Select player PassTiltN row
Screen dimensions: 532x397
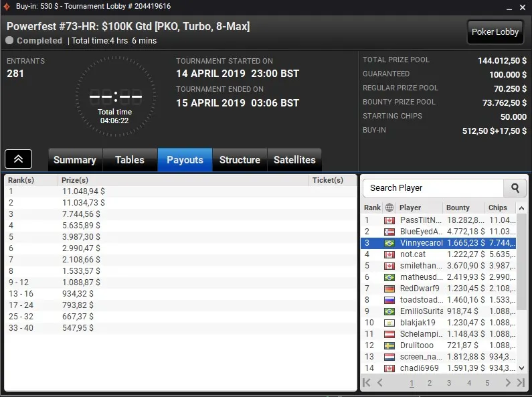[x=438, y=220]
